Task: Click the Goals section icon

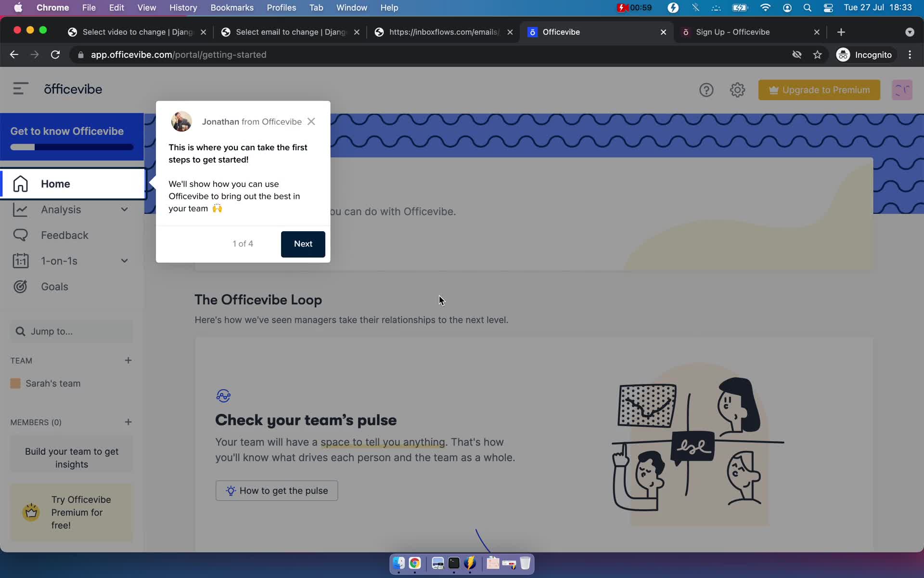Action: (21, 286)
